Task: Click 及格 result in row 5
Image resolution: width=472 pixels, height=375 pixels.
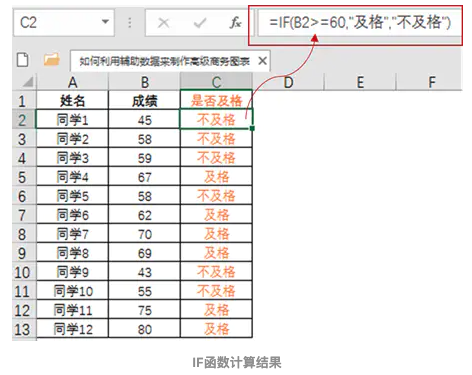Action: click(216, 176)
